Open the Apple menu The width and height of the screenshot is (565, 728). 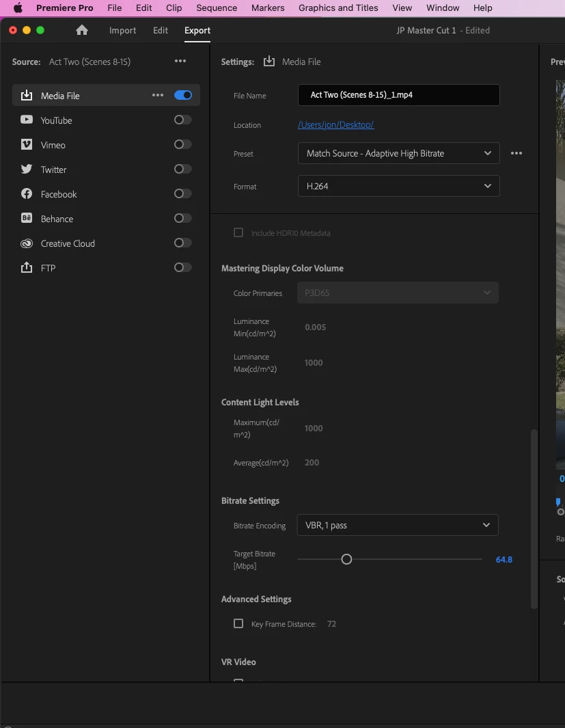(18, 8)
